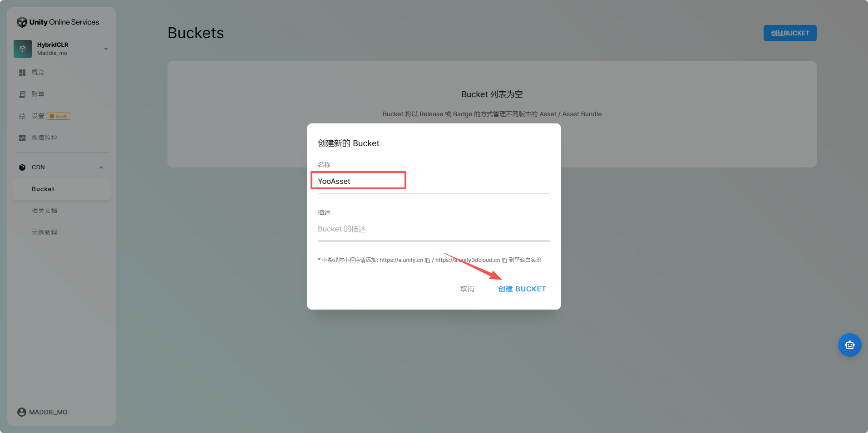This screenshot has width=868, height=433.
Task: Click the Unity Online Services logo
Action: point(58,22)
